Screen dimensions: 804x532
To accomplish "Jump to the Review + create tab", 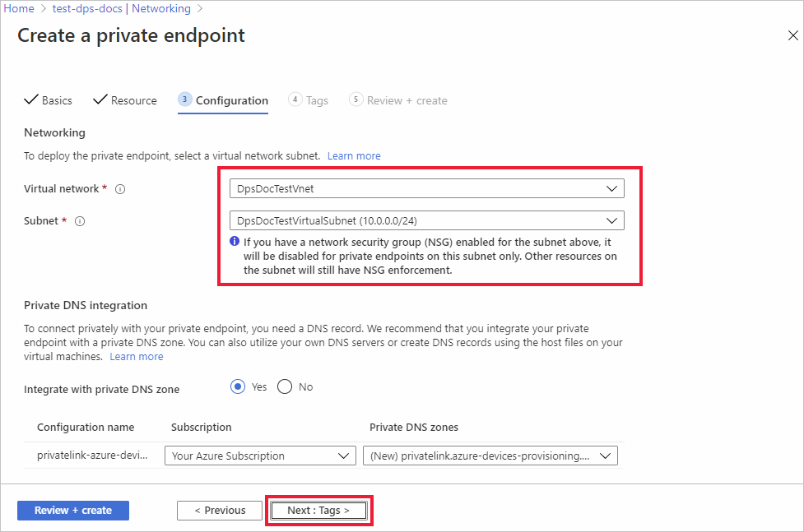I will (x=398, y=100).
